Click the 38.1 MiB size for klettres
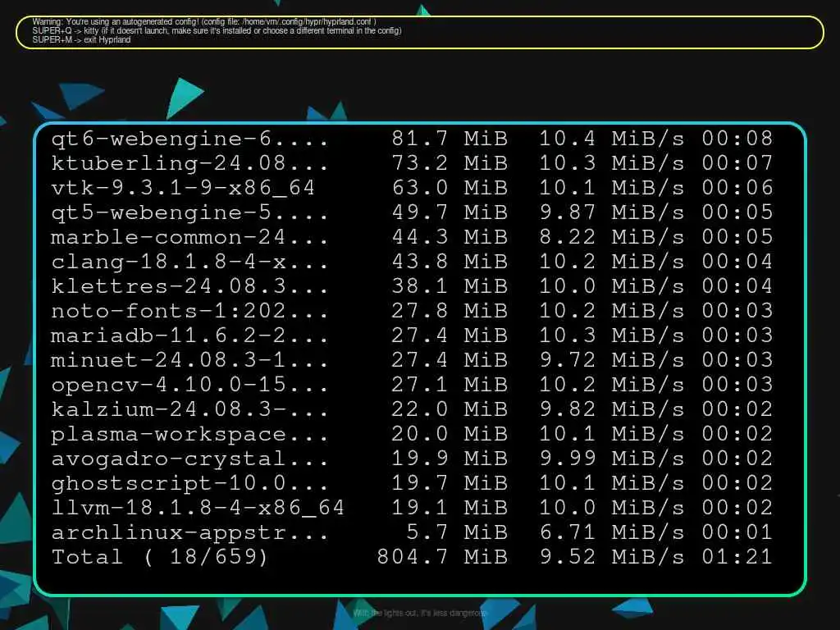This screenshot has width=840, height=630. (x=450, y=286)
